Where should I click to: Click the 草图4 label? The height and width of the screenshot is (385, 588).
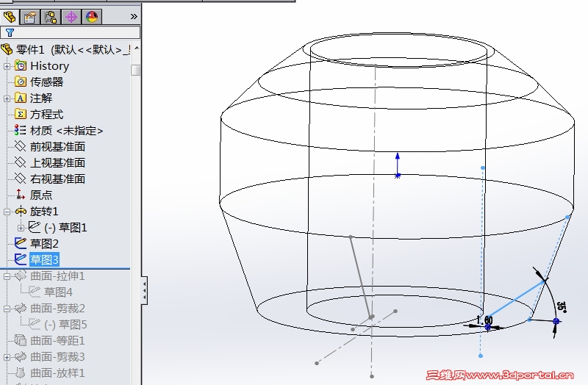[x=58, y=292]
